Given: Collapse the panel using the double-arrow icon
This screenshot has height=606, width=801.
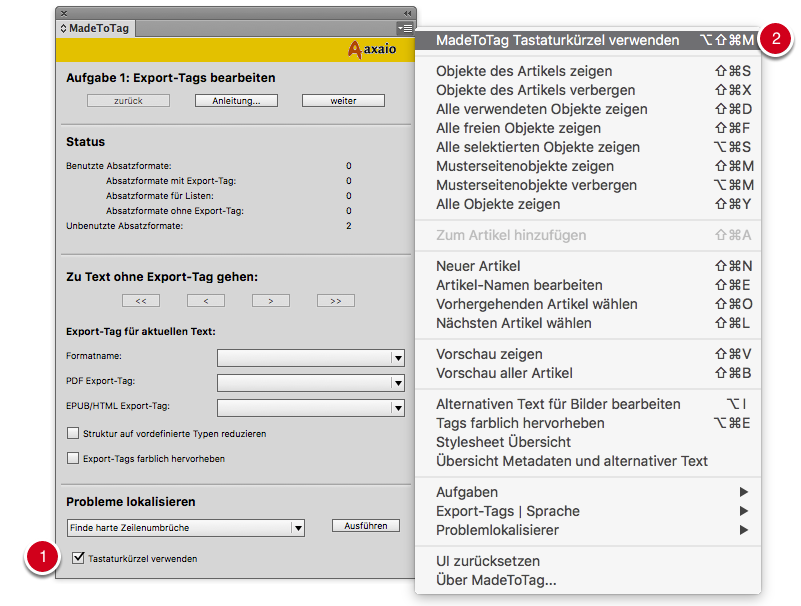Looking at the screenshot, I should point(407,13).
